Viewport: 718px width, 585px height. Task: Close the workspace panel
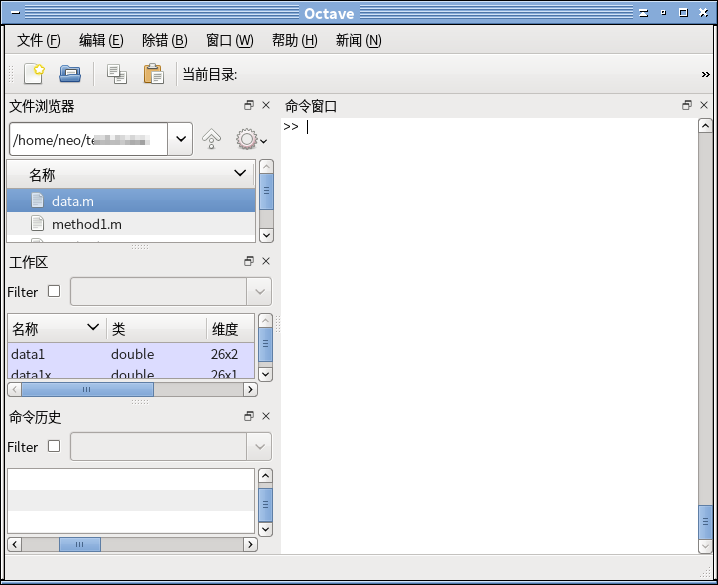[x=266, y=261]
